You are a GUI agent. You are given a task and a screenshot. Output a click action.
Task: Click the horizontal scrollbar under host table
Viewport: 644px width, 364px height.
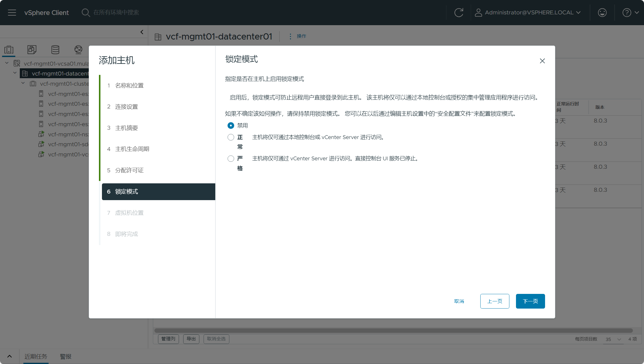click(393, 330)
